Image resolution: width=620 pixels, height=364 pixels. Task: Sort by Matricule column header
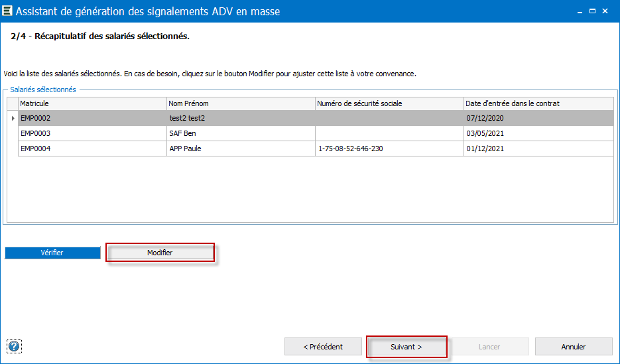tap(93, 103)
